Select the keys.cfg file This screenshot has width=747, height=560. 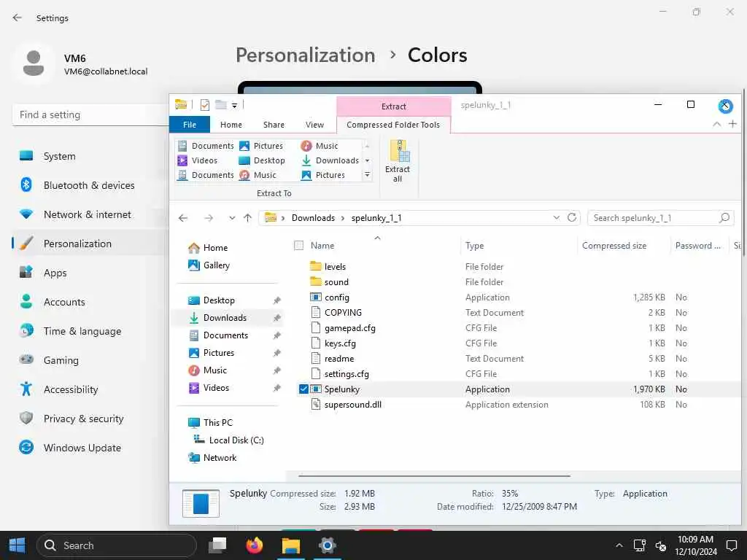coord(340,343)
